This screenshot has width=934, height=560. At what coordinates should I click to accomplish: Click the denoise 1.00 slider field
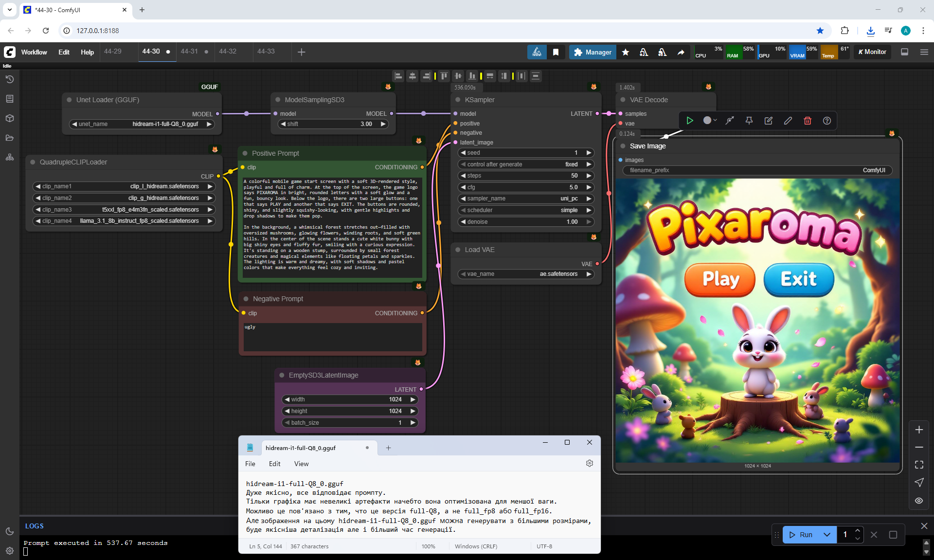[525, 222]
